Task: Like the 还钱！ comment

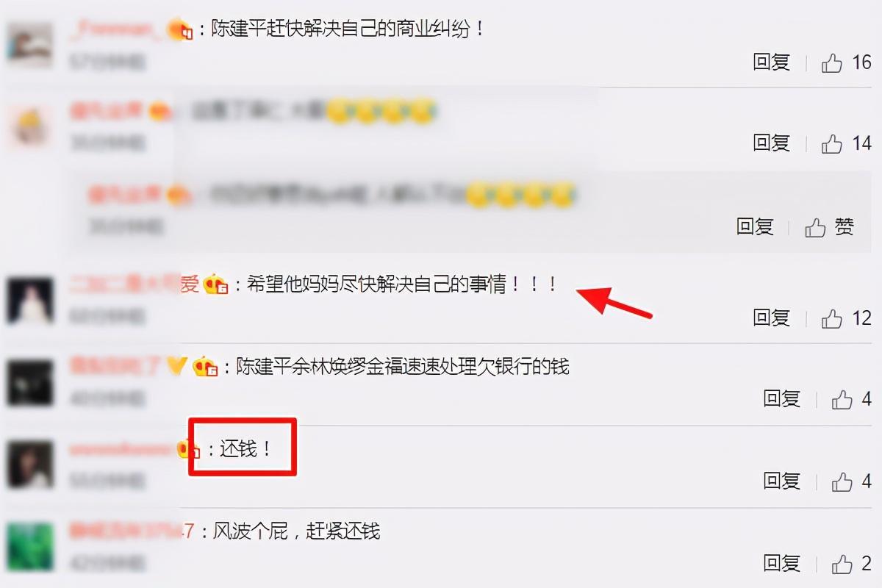Action: pyautogui.click(x=842, y=482)
